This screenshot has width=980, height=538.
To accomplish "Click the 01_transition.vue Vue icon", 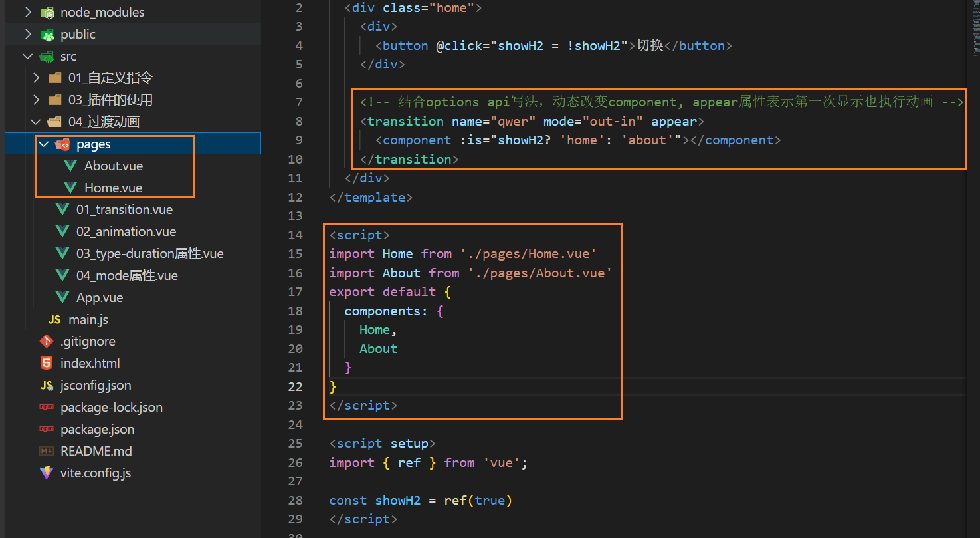I will pos(62,210).
